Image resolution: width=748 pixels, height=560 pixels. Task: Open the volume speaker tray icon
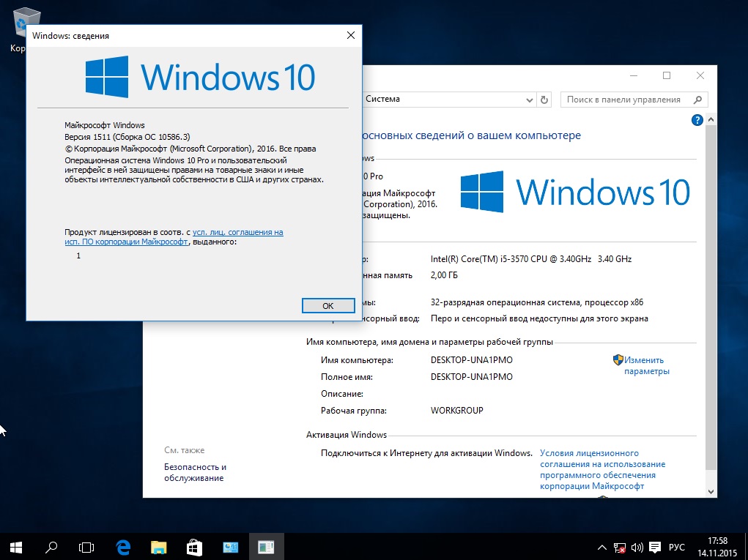(637, 548)
